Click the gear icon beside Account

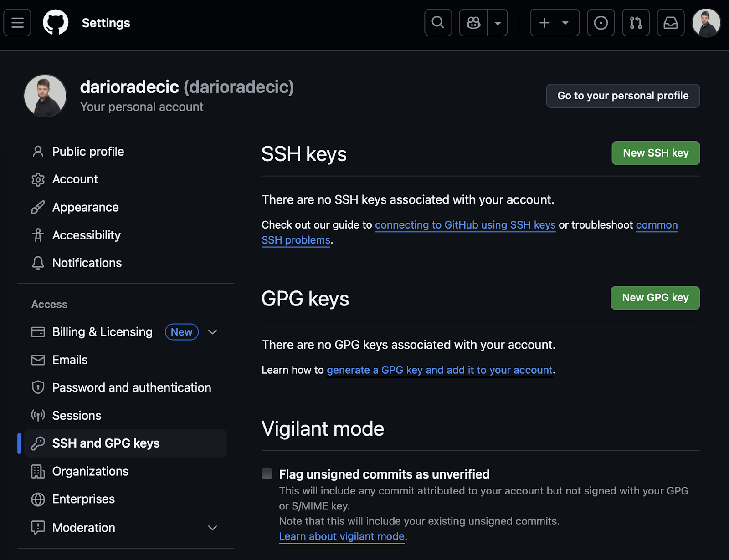tap(38, 179)
